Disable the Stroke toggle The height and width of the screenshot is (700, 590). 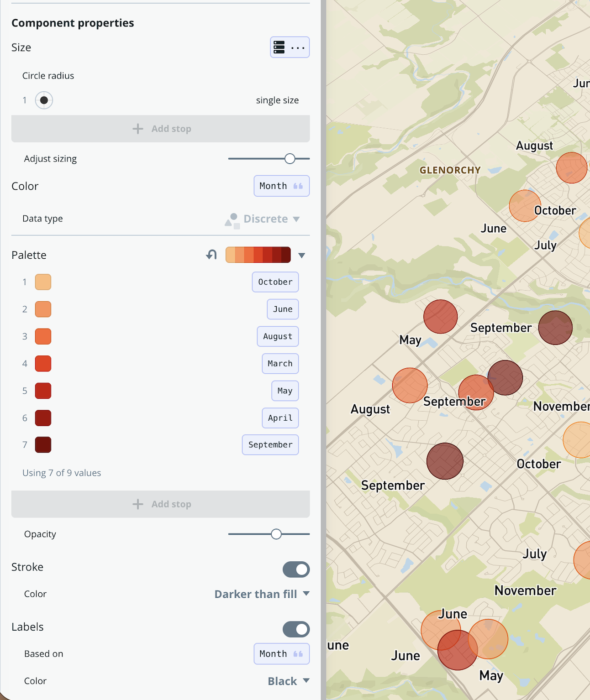point(296,569)
